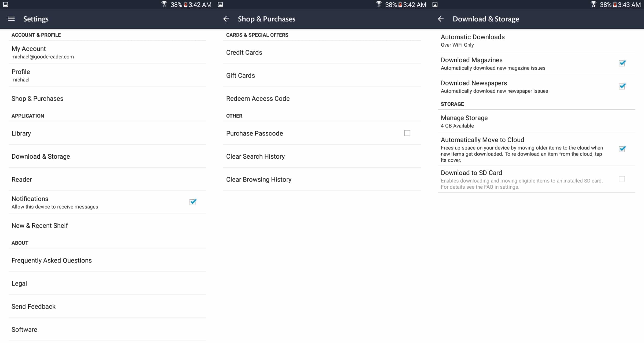
Task: Open Reader settings
Action: [x=107, y=179]
